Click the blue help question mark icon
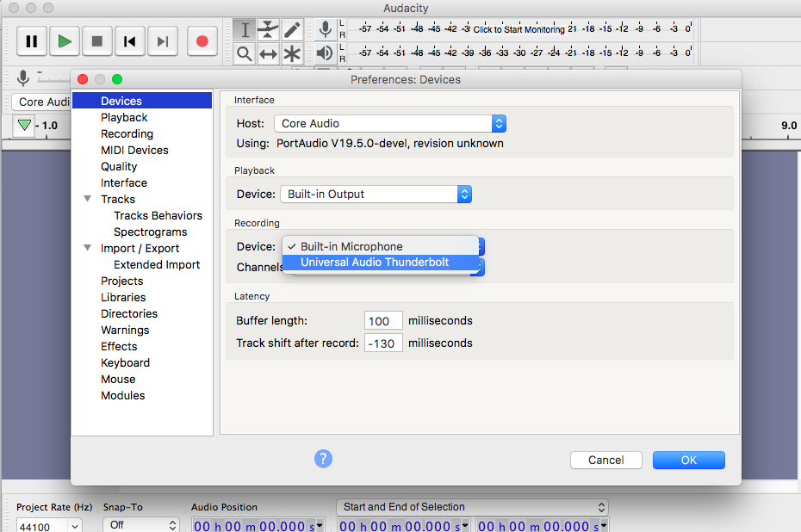This screenshot has height=532, width=801. (x=323, y=458)
